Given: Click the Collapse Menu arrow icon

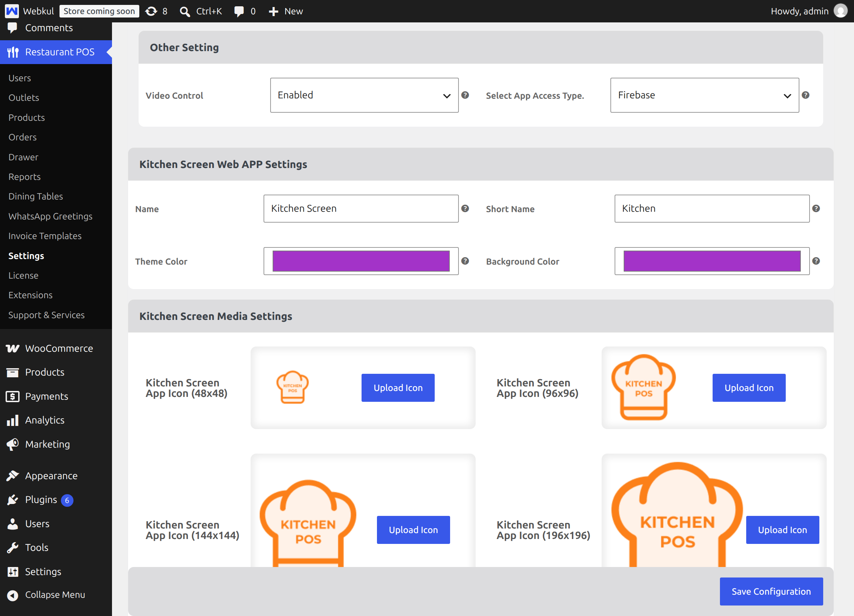Looking at the screenshot, I should pos(13,595).
